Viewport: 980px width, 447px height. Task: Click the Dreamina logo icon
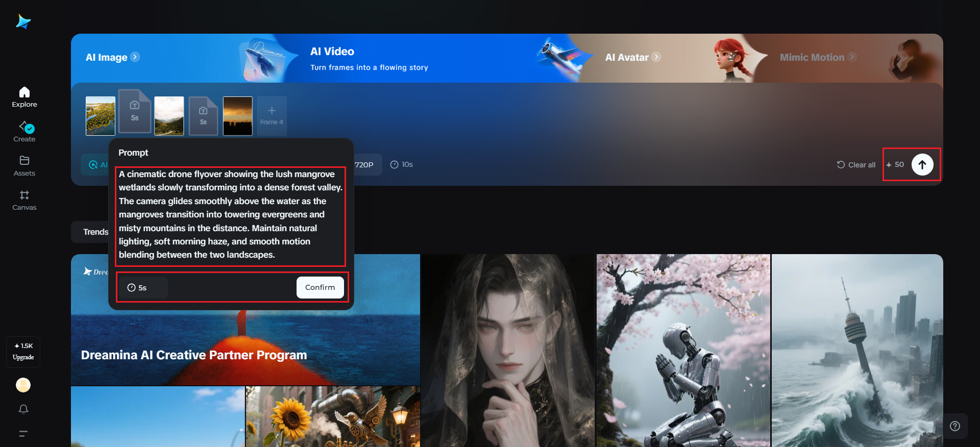tap(23, 21)
